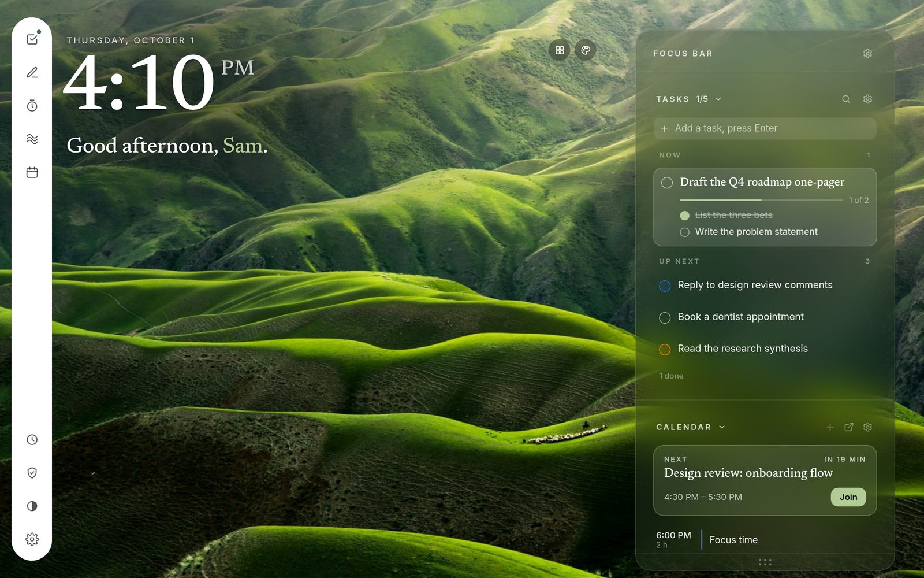The height and width of the screenshot is (578, 924).
Task: Click the UP NEXT section header
Action: tap(679, 261)
